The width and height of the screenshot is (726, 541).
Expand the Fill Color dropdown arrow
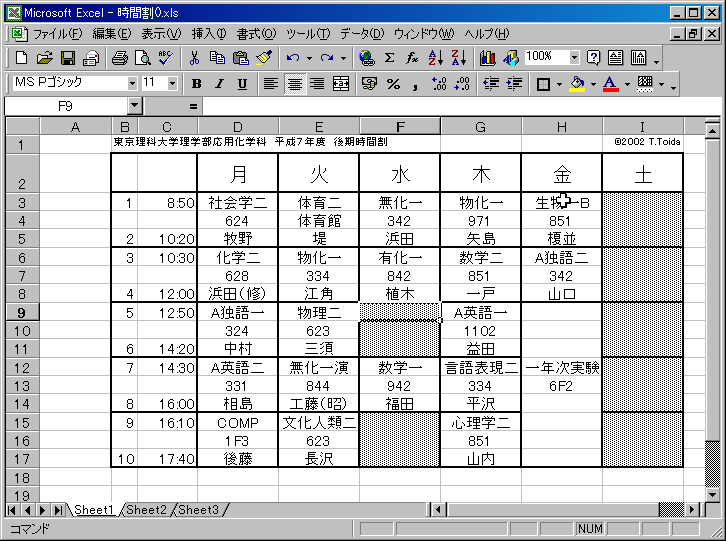[593, 85]
